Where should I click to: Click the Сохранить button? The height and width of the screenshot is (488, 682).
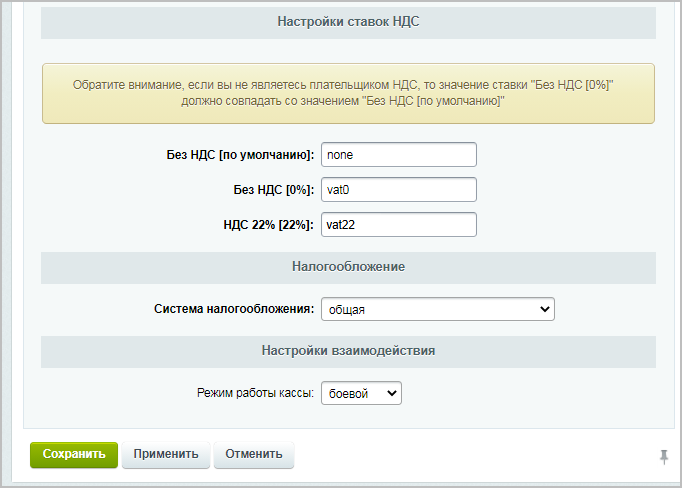[x=74, y=454]
